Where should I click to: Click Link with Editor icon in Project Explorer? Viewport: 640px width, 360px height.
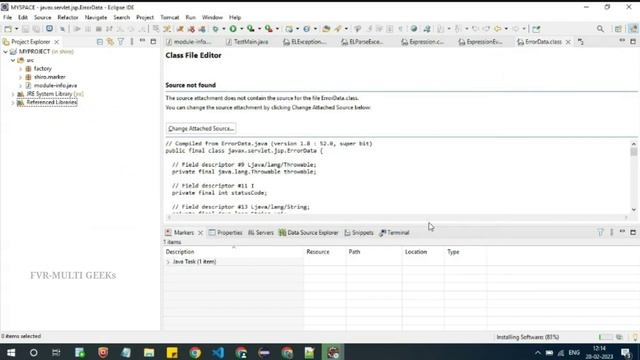tap(110, 42)
